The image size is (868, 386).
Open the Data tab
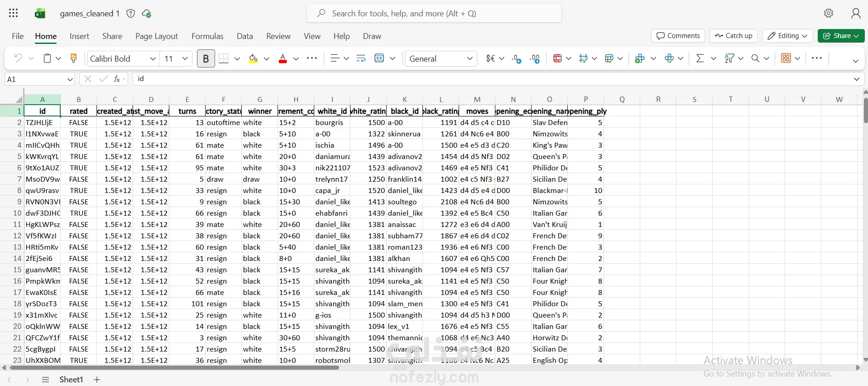click(245, 36)
